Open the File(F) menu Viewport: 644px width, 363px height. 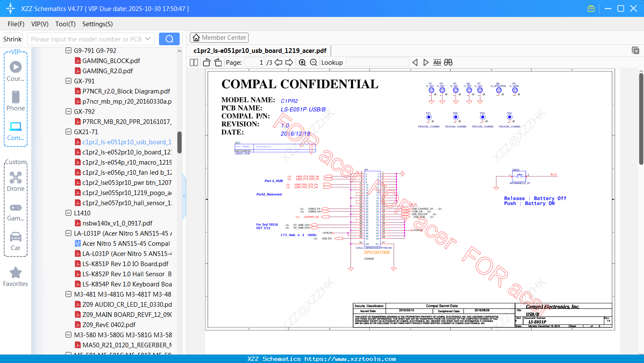pyautogui.click(x=16, y=24)
